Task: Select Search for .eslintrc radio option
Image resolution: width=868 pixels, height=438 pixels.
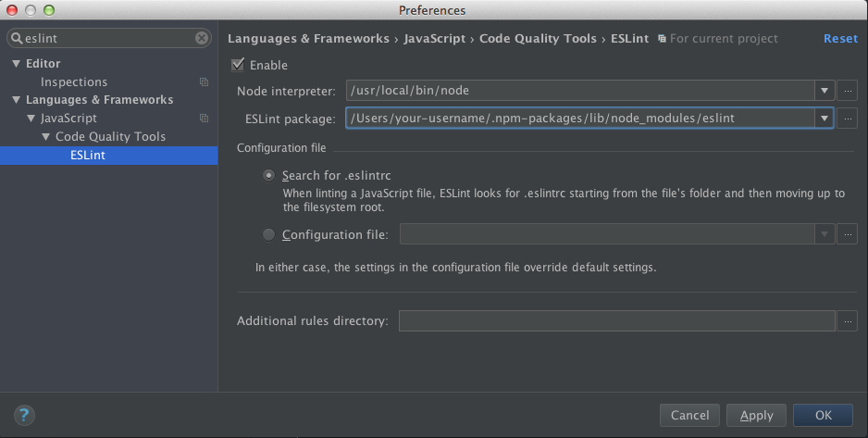Action: 268,176
